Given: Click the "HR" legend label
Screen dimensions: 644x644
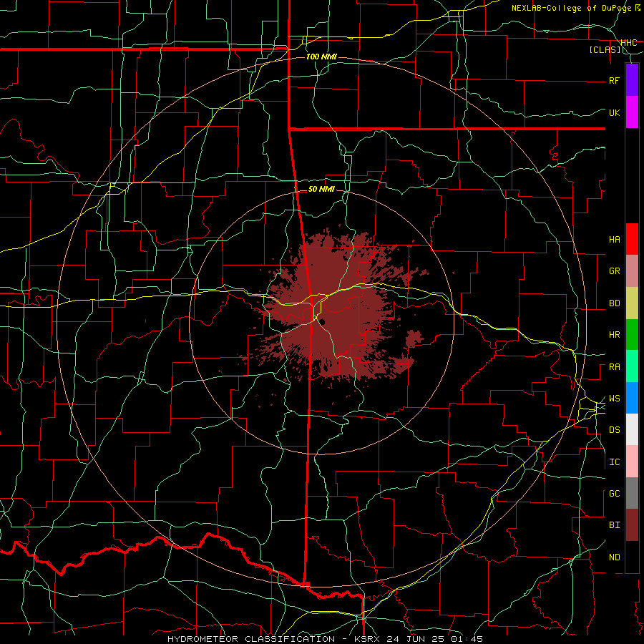Looking at the screenshot, I should 614,335.
